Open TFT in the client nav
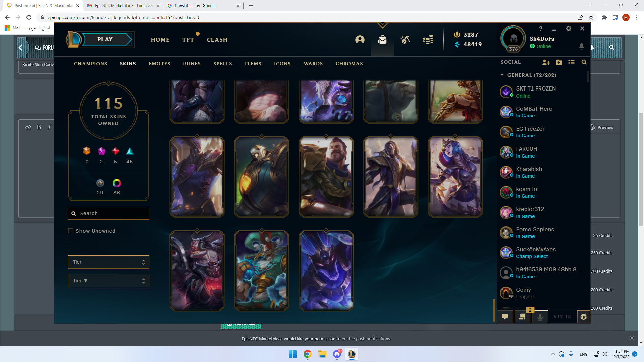The width and height of the screenshot is (644, 362). coord(188,40)
